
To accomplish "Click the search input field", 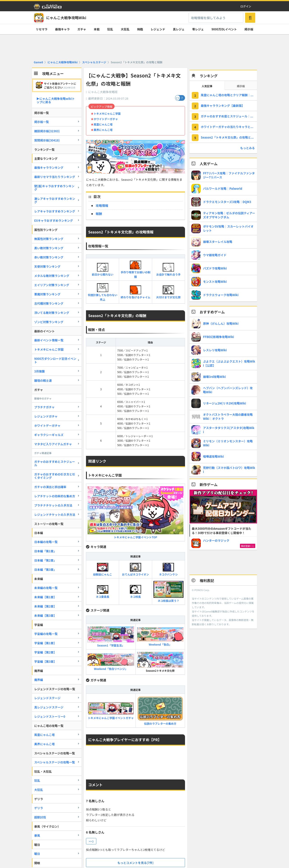I will coord(216,18).
